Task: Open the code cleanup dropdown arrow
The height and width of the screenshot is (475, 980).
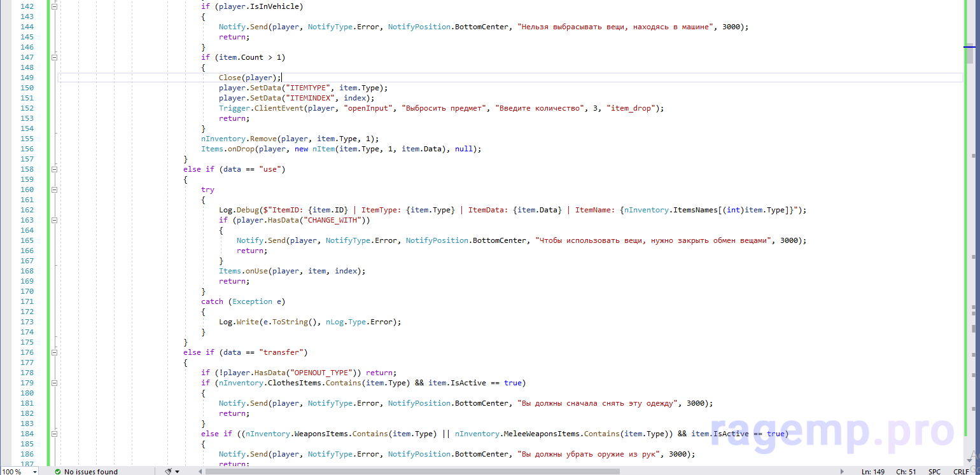Action: click(178, 471)
